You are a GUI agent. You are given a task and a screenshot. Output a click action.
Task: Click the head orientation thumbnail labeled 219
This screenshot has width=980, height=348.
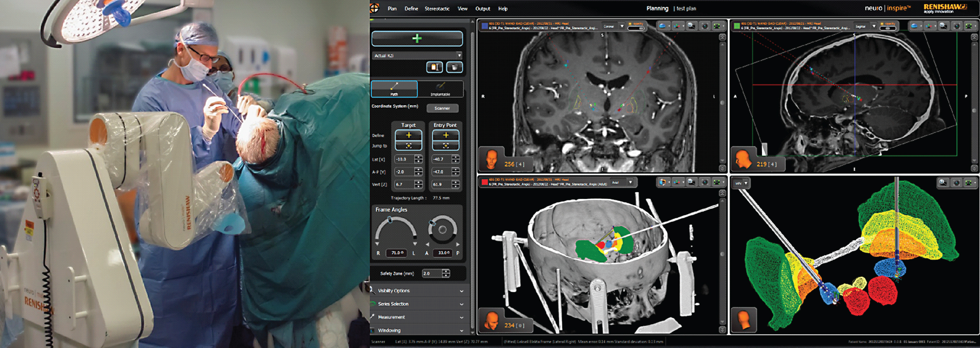(x=743, y=159)
